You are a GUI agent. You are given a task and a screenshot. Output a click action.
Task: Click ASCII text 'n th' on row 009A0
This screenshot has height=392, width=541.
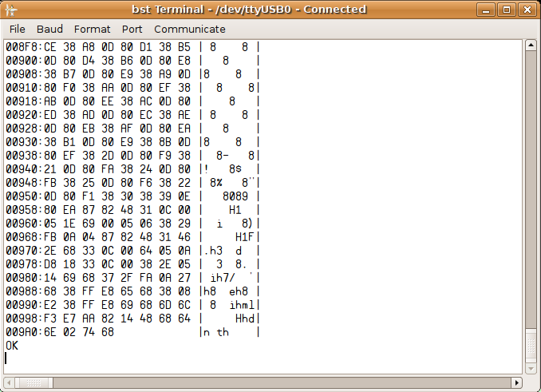pyautogui.click(x=216, y=332)
